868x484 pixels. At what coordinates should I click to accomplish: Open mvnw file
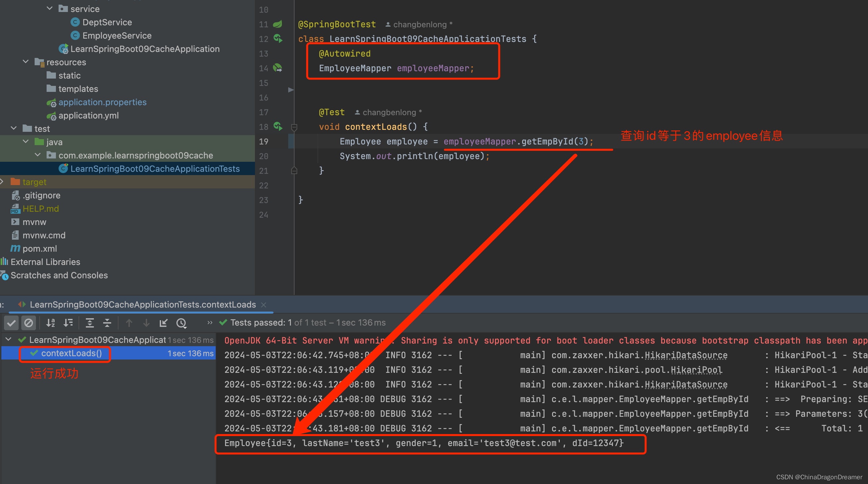pyautogui.click(x=34, y=222)
